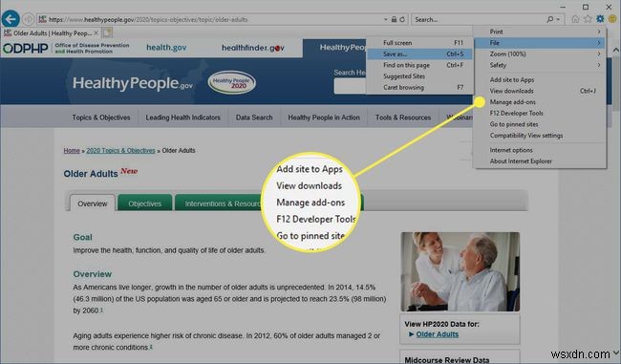Click the HealthyPeople.gov header logo
The image size is (621, 364).
pyautogui.click(x=132, y=83)
